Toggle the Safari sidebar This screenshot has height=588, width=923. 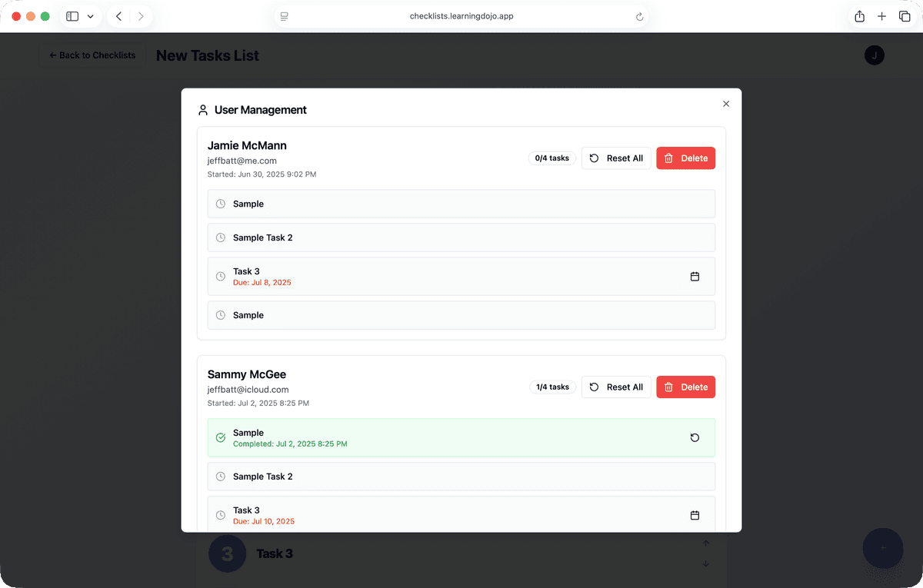[72, 16]
